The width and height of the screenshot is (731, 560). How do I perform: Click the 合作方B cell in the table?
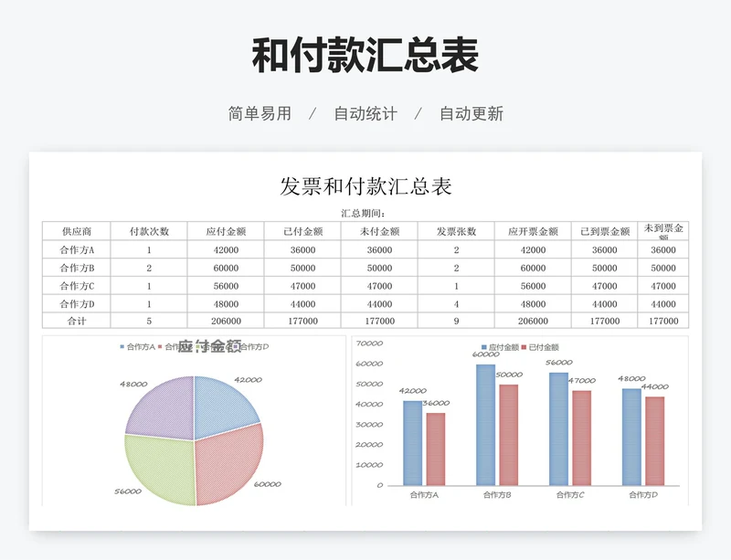tap(77, 268)
